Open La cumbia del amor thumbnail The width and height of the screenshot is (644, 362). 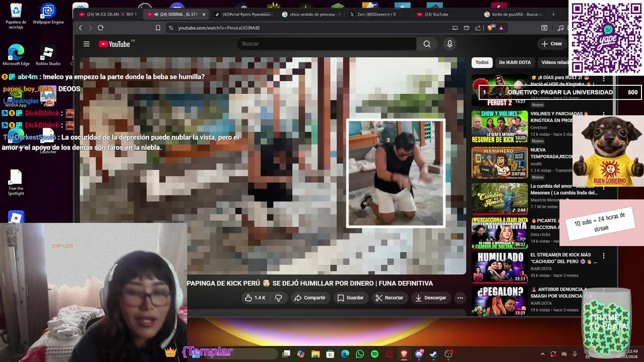pyautogui.click(x=499, y=199)
